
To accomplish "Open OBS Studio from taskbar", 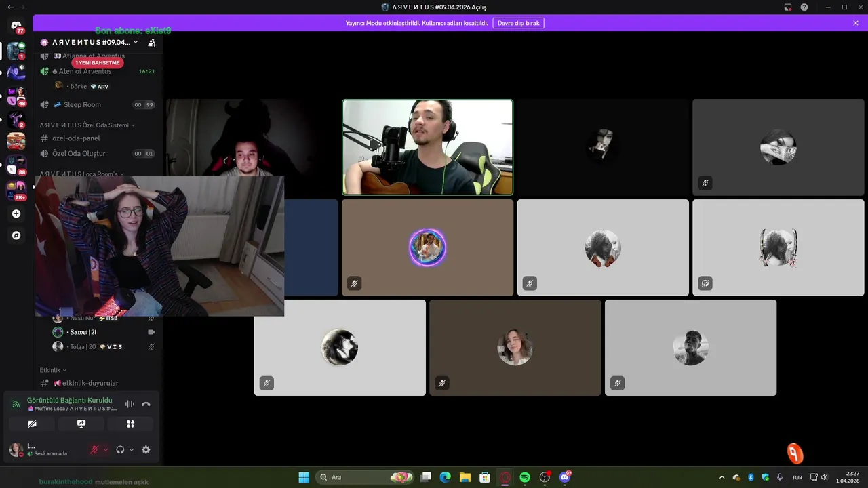I will [x=545, y=477].
